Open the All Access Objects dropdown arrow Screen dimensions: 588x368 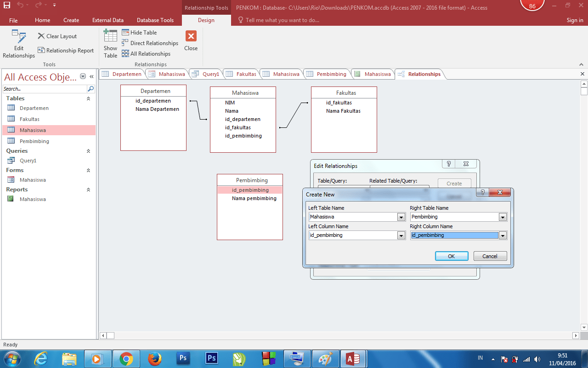(83, 77)
